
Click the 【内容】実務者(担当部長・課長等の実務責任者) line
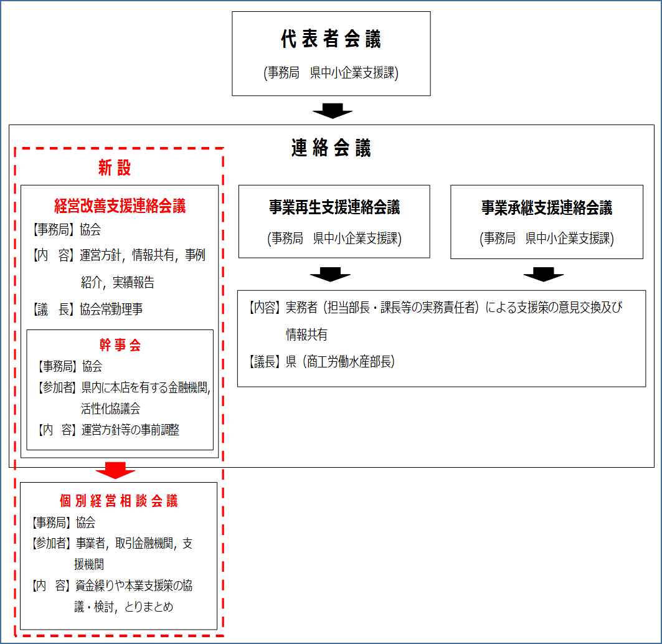pyautogui.click(x=435, y=308)
